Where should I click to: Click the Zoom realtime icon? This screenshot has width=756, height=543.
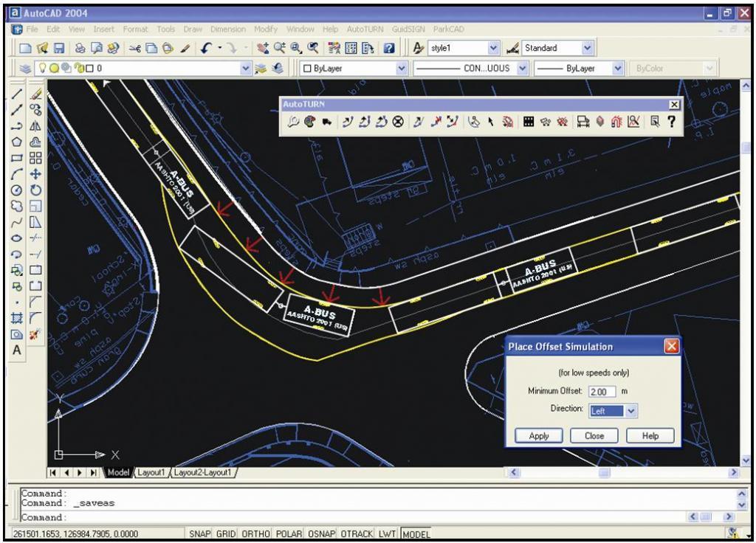(x=280, y=48)
